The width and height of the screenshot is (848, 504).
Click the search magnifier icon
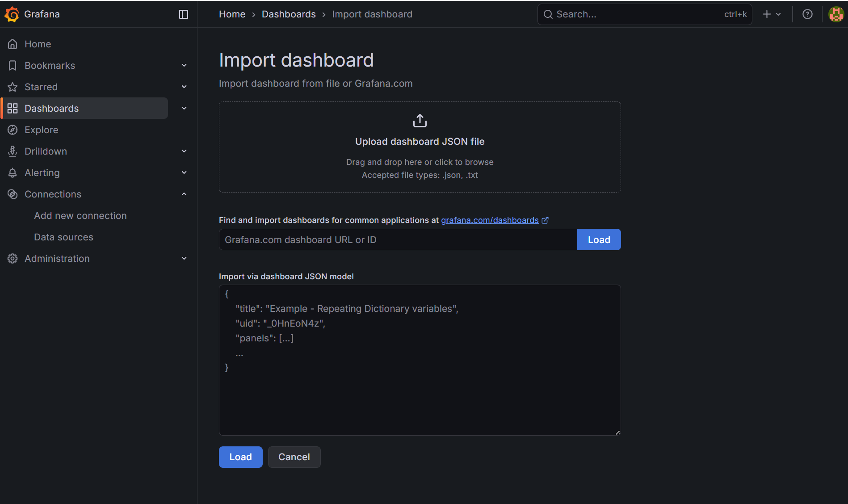click(548, 14)
